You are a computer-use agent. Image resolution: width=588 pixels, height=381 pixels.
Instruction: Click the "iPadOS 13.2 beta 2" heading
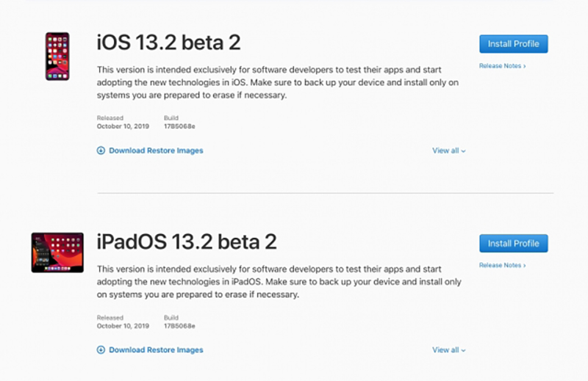(187, 242)
